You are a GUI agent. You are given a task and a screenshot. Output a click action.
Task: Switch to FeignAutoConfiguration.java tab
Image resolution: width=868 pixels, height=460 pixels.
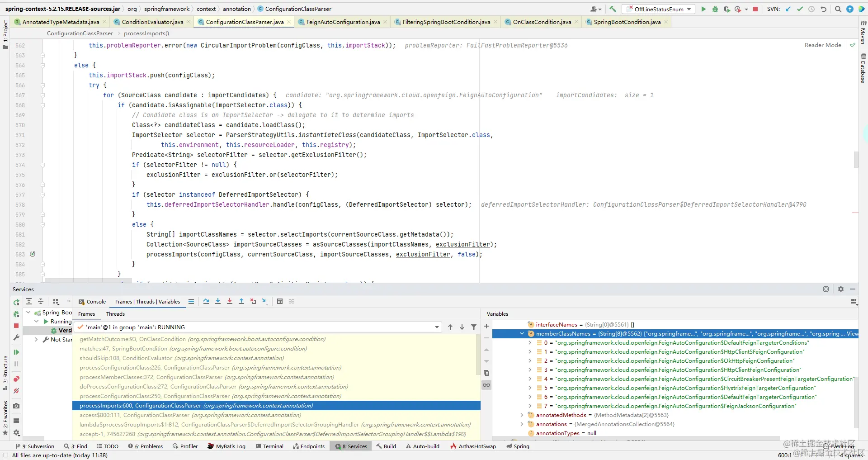343,22
